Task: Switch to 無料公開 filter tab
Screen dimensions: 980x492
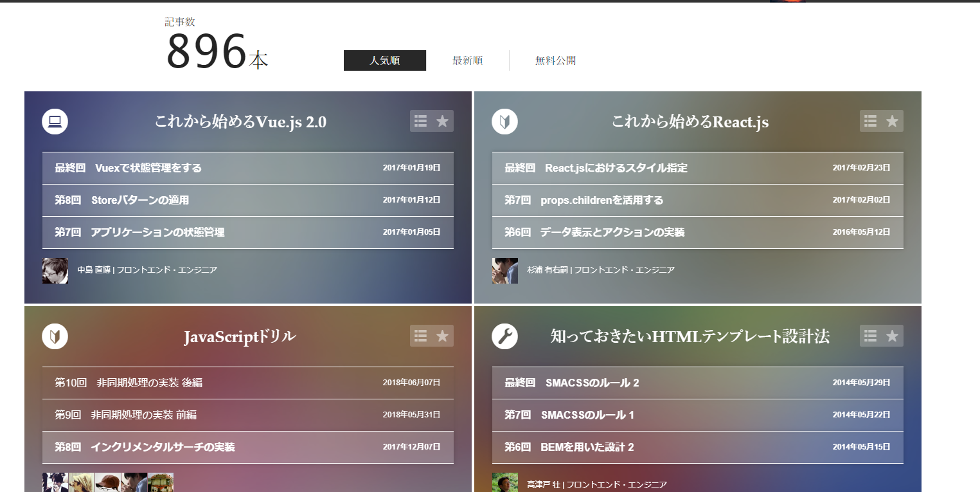Action: point(555,60)
